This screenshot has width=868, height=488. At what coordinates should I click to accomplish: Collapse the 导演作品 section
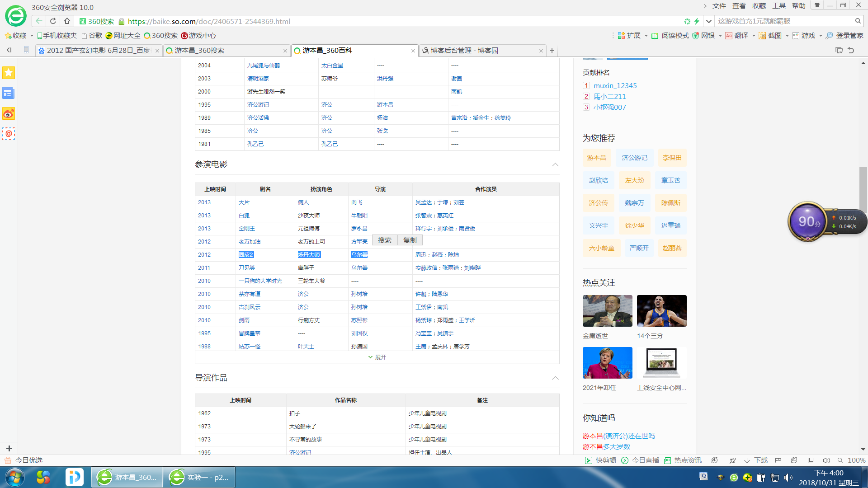pyautogui.click(x=555, y=378)
